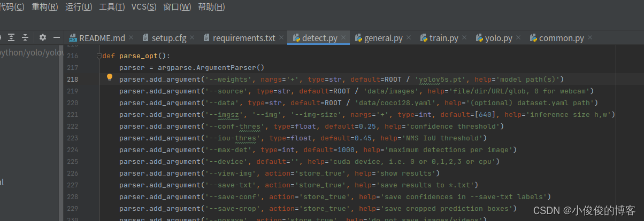Click line number 216 in the gutter
Image resolution: width=644 pixels, height=221 pixels.
[x=72, y=56]
